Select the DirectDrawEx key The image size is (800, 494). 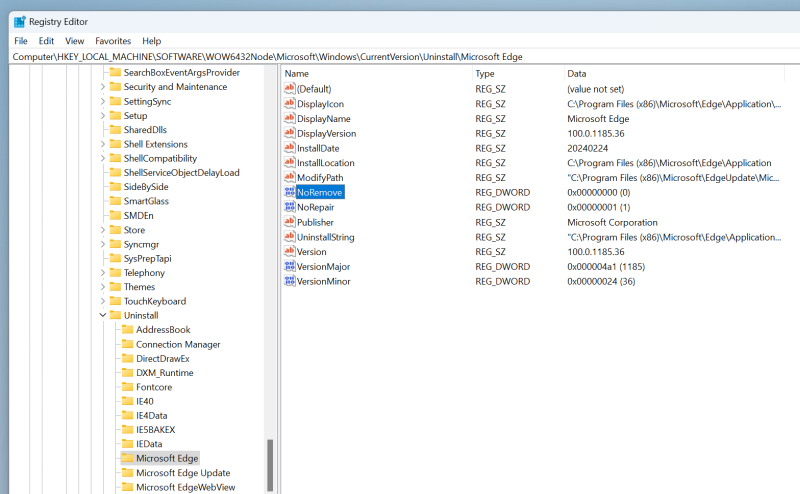[163, 358]
